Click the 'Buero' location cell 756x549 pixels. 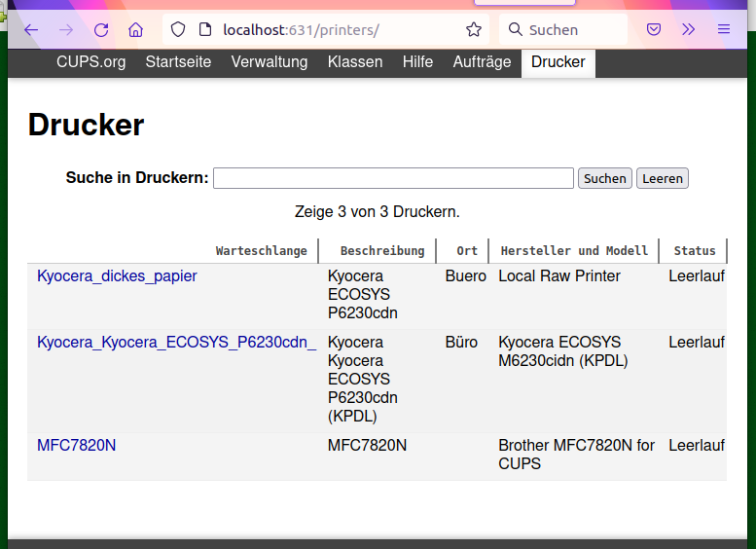point(466,275)
